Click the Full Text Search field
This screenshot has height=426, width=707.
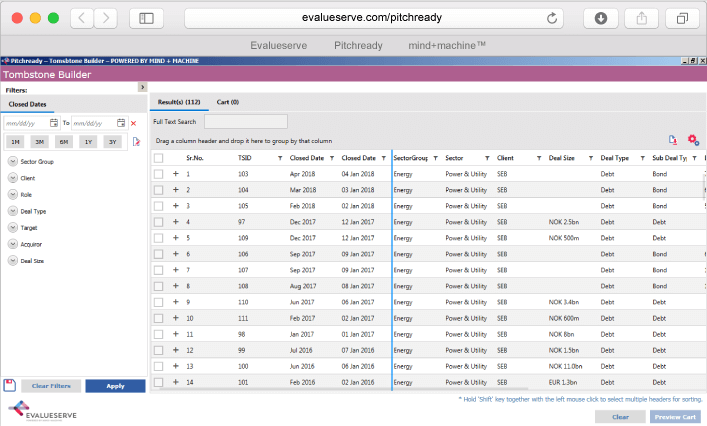tap(246, 122)
